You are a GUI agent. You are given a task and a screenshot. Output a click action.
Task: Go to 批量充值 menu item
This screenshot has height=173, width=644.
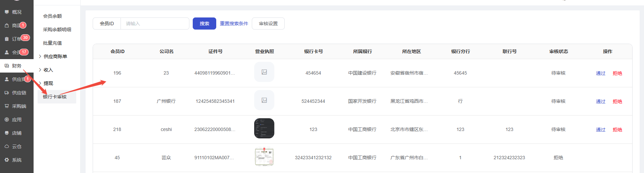pyautogui.click(x=52, y=43)
